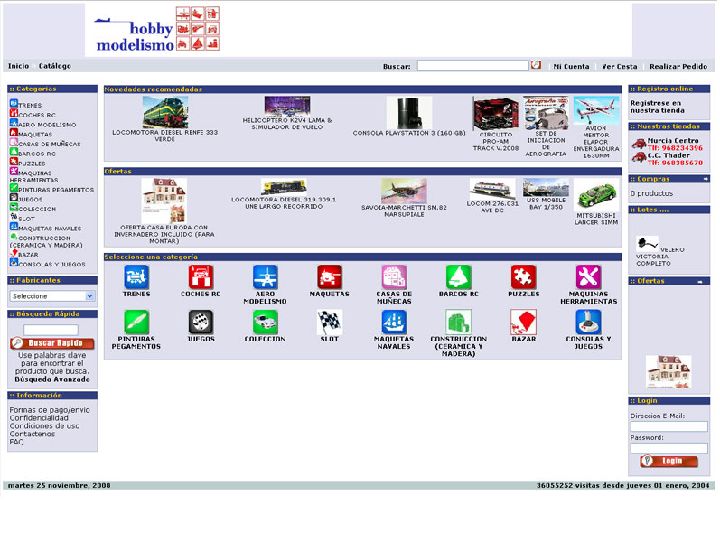Expand the Fabricantes Seleccione dropdown

pyautogui.click(x=52, y=296)
